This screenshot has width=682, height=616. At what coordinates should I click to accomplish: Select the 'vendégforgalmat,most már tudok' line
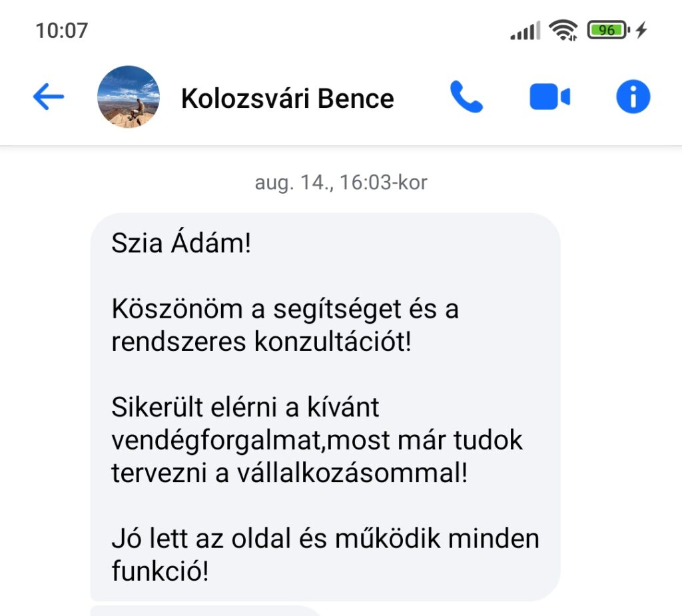point(317,440)
